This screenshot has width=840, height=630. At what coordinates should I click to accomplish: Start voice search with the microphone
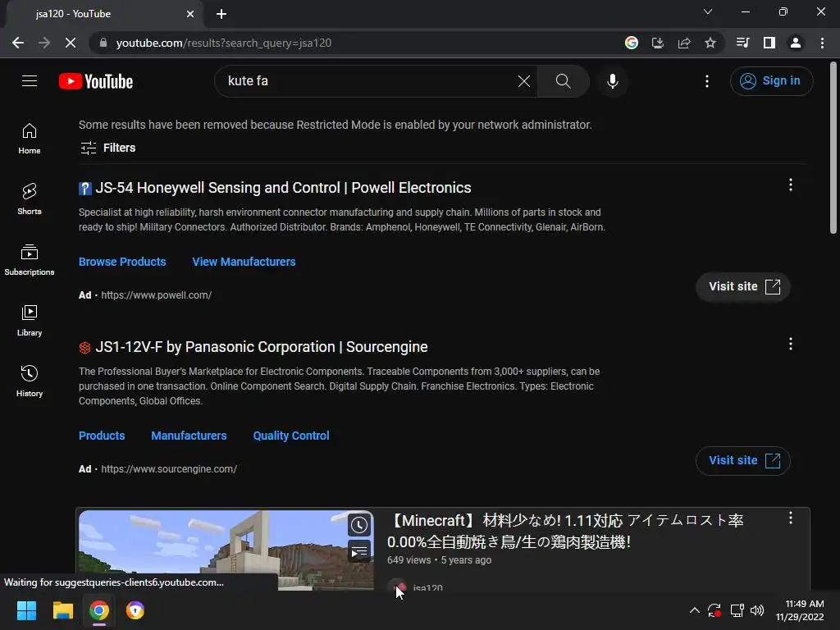pyautogui.click(x=612, y=81)
